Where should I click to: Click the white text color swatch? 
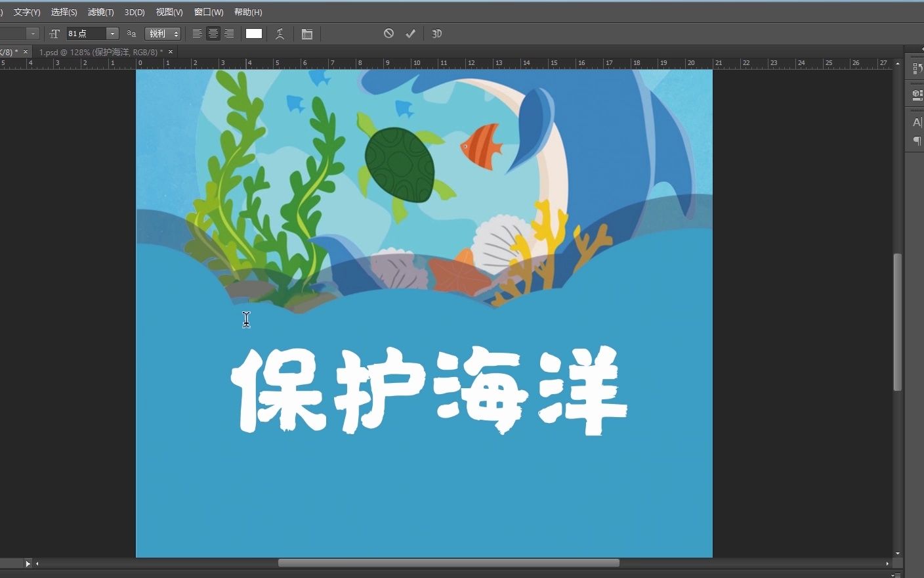click(254, 33)
